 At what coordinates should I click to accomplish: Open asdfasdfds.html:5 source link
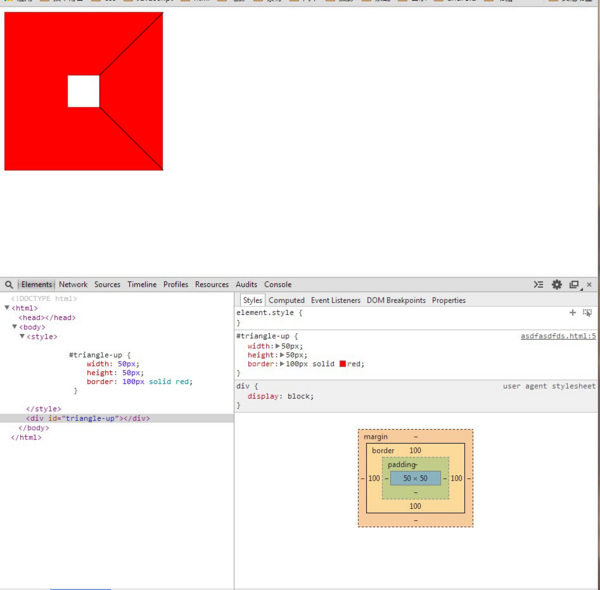tap(558, 336)
